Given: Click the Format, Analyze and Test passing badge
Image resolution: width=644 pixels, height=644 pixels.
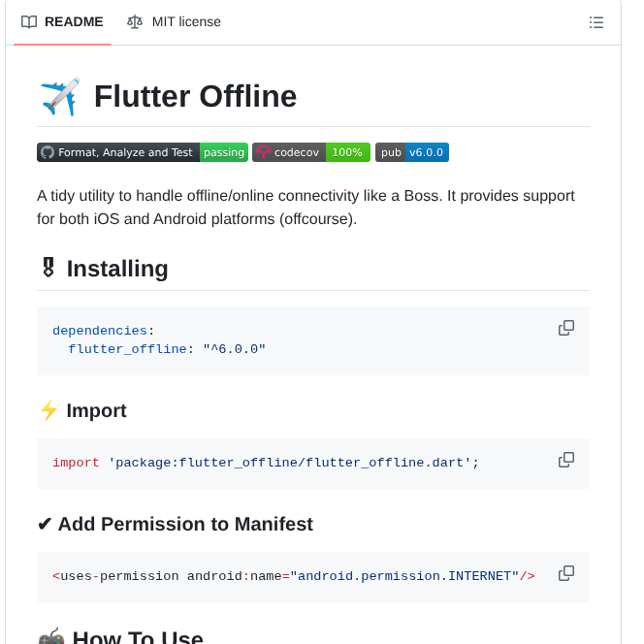Looking at the screenshot, I should pyautogui.click(x=143, y=152).
